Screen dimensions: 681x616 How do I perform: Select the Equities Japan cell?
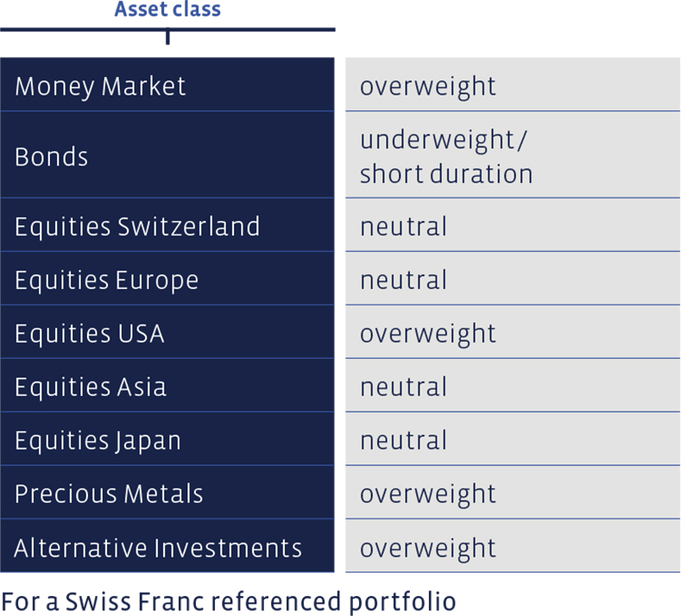point(167,439)
